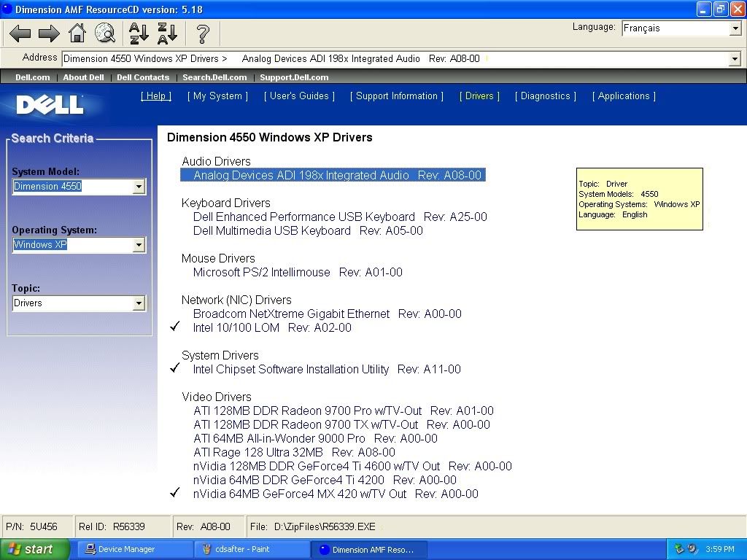Click the 'Audio Drivers' category heading

216,161
